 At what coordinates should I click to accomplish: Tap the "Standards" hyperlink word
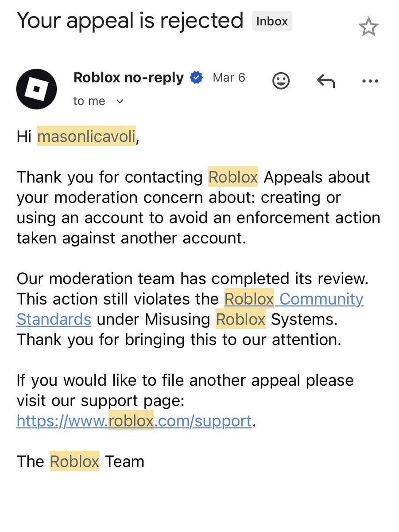[54, 319]
